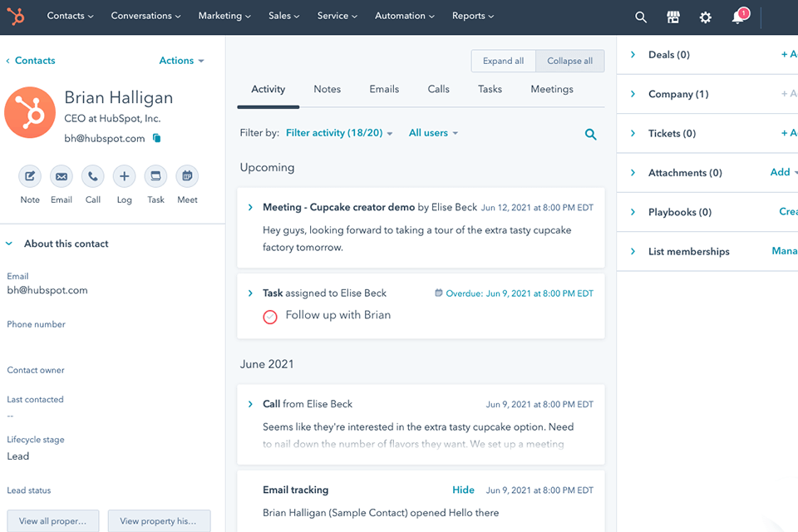Open the Actions dropdown
The width and height of the screenshot is (798, 532).
(x=182, y=61)
